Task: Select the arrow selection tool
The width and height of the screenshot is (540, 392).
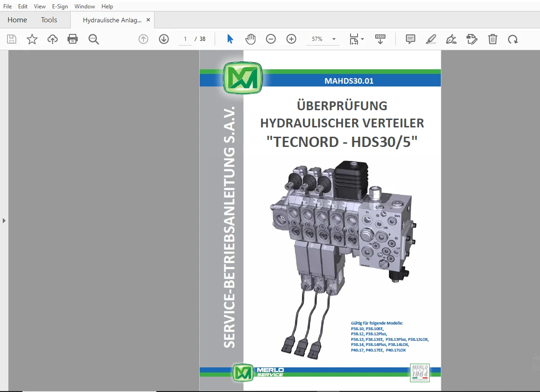Action: pos(230,39)
